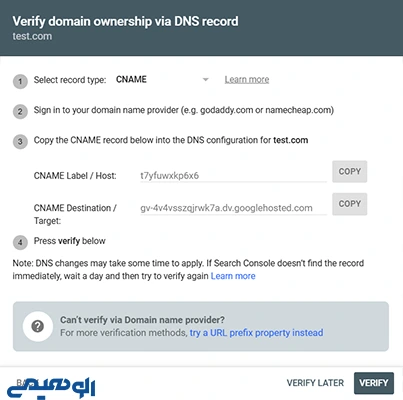Click the step 4 number badge

[20, 242]
